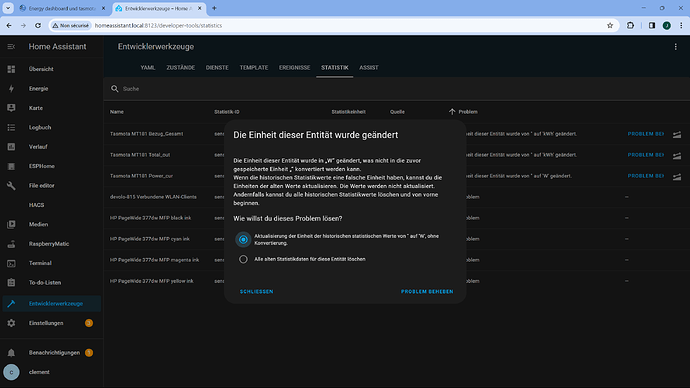Focus the Suche search field

pos(396,89)
